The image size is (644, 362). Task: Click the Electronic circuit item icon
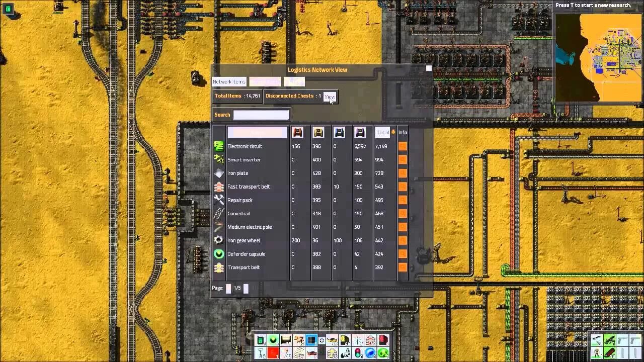(219, 146)
